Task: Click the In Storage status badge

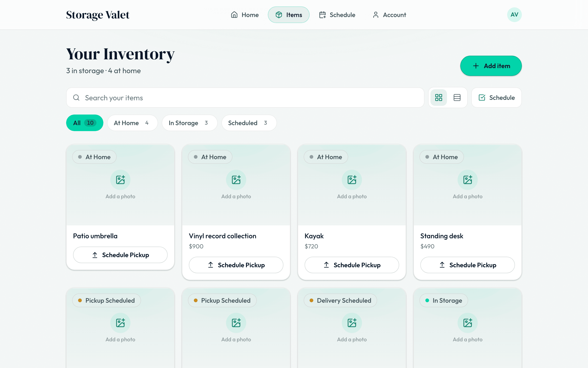Action: [x=444, y=300]
